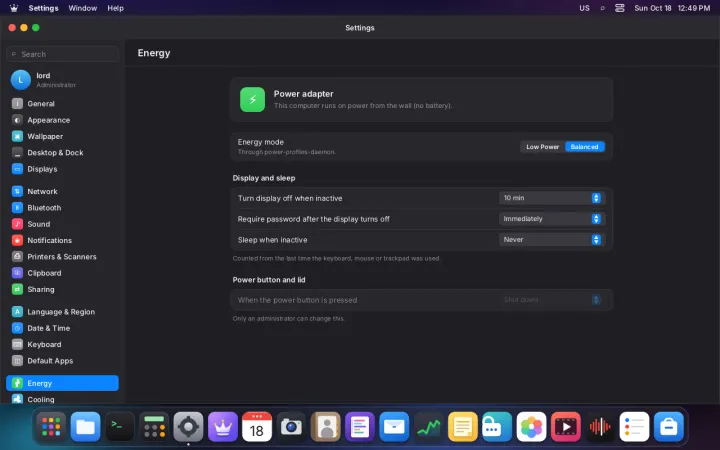
Task: Open Require password delay dropdown
Action: coord(551,219)
